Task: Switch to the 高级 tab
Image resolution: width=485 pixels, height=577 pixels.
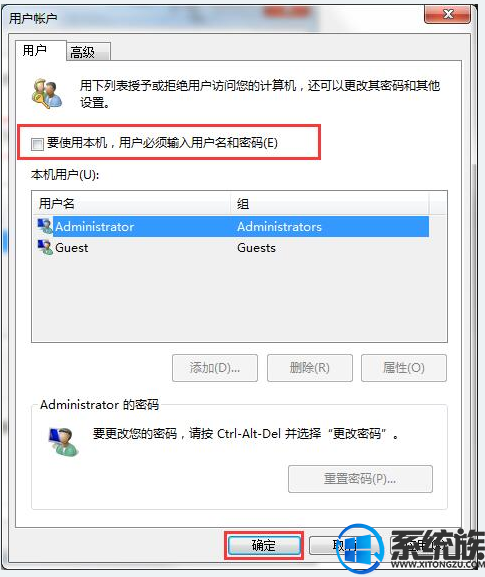Action: tap(88, 52)
